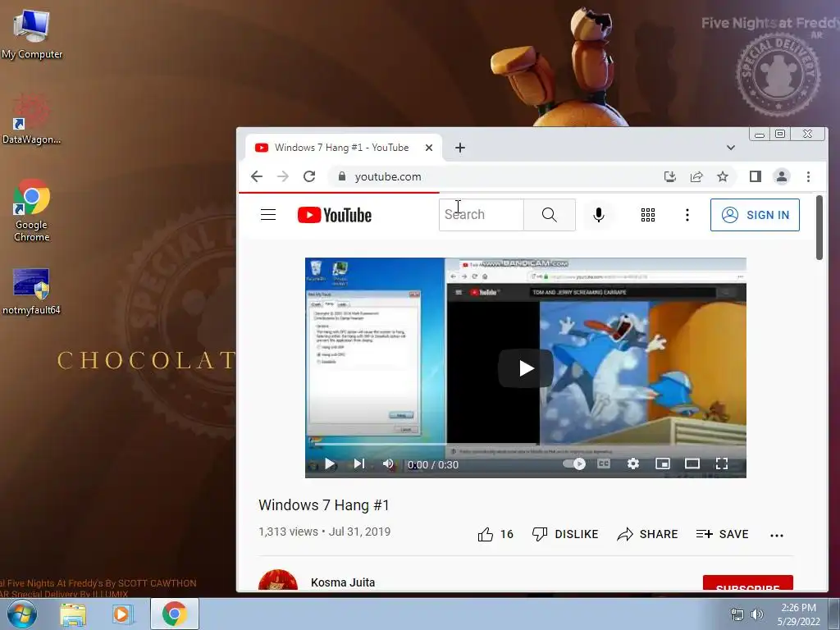Toggle the autoplay switch
Screen dimensions: 840x630
click(574, 464)
